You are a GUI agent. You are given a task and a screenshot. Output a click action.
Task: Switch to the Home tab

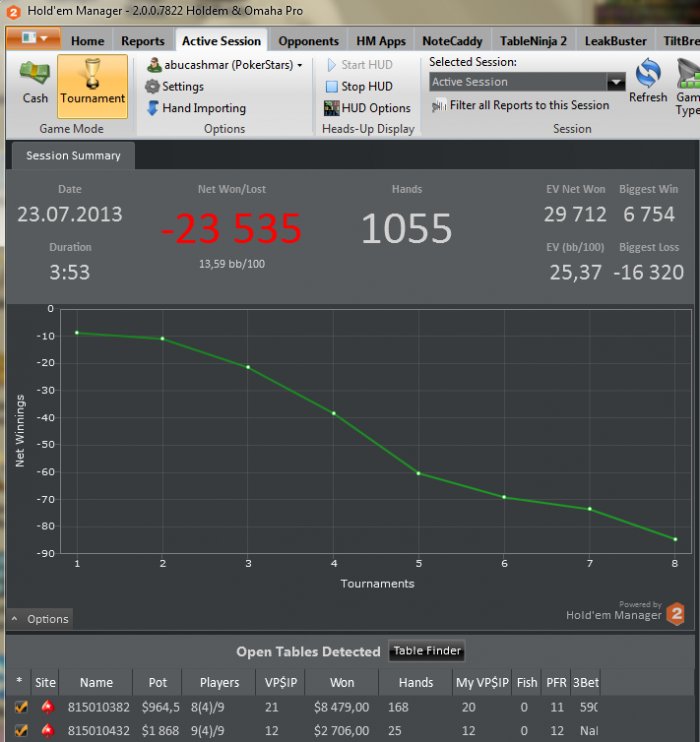coord(88,41)
